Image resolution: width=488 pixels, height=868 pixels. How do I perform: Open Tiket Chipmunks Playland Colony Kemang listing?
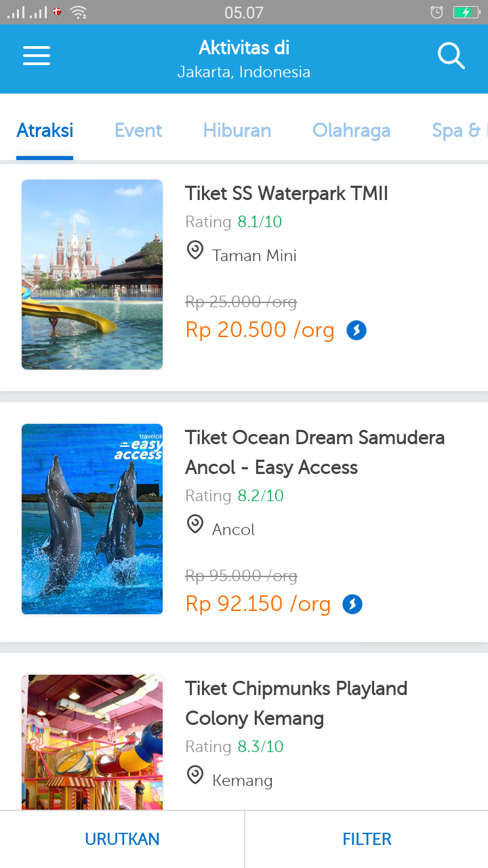(296, 703)
